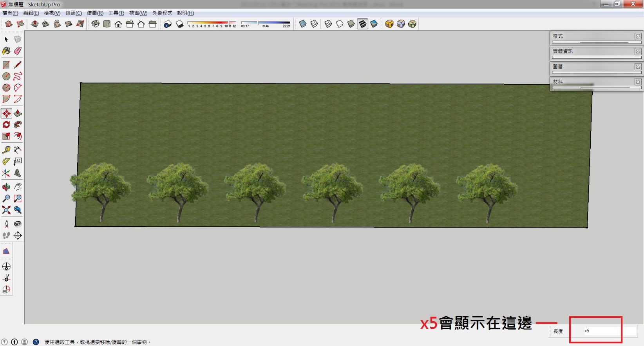Activate the Eraser tool

(18, 51)
